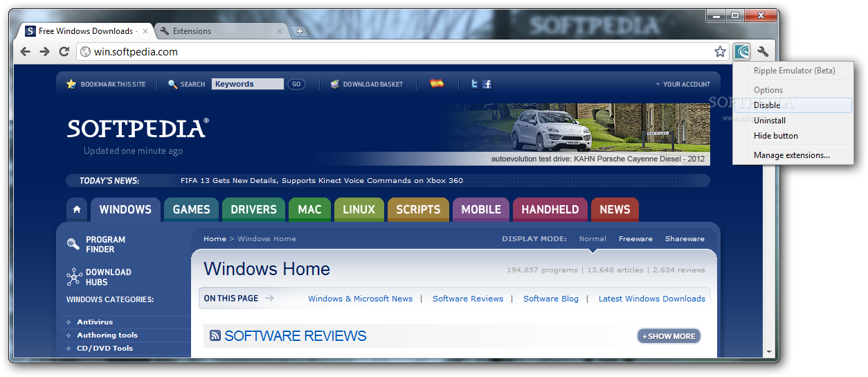The width and height of the screenshot is (868, 377).
Task: Click the Program Finder magnifier icon
Action: [73, 244]
